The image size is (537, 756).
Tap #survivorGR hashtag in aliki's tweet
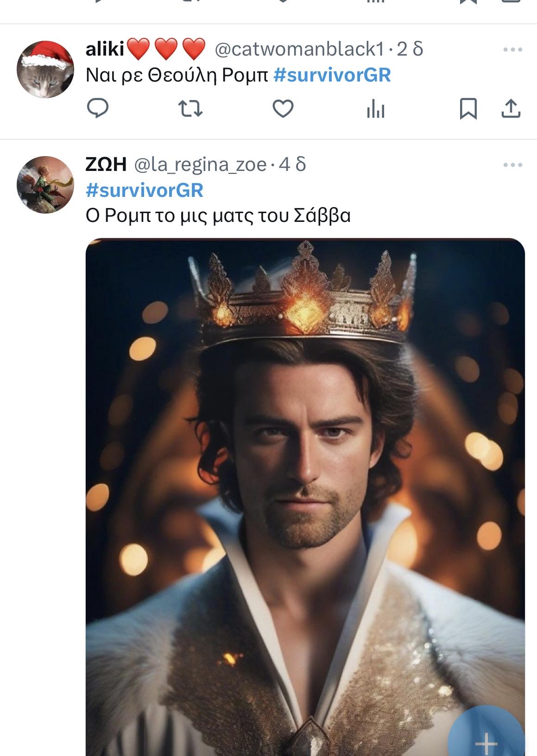[x=332, y=75]
